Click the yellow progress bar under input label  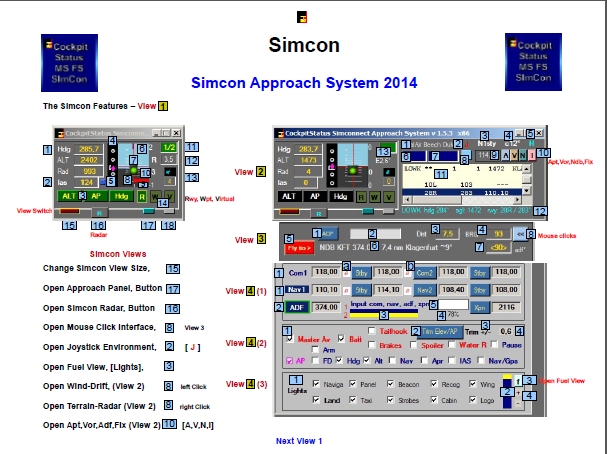pyautogui.click(x=384, y=315)
